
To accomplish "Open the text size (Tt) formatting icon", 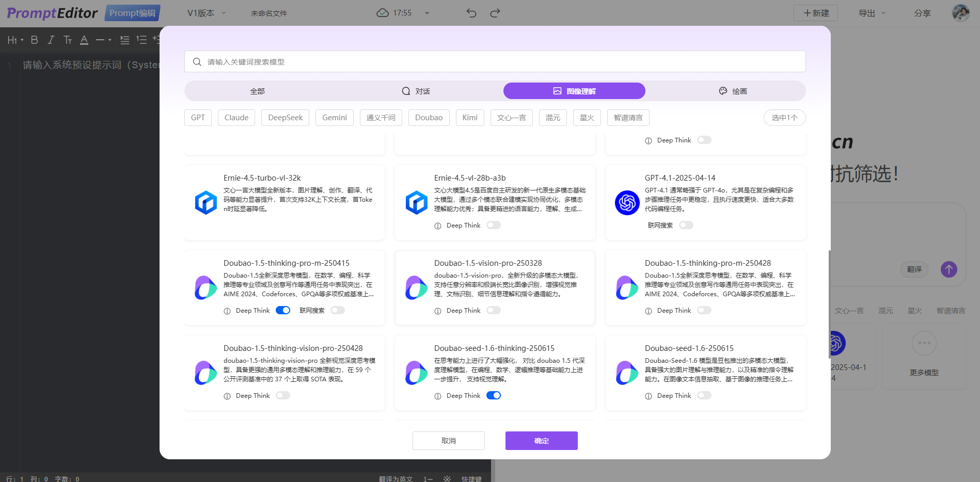I will (x=68, y=40).
